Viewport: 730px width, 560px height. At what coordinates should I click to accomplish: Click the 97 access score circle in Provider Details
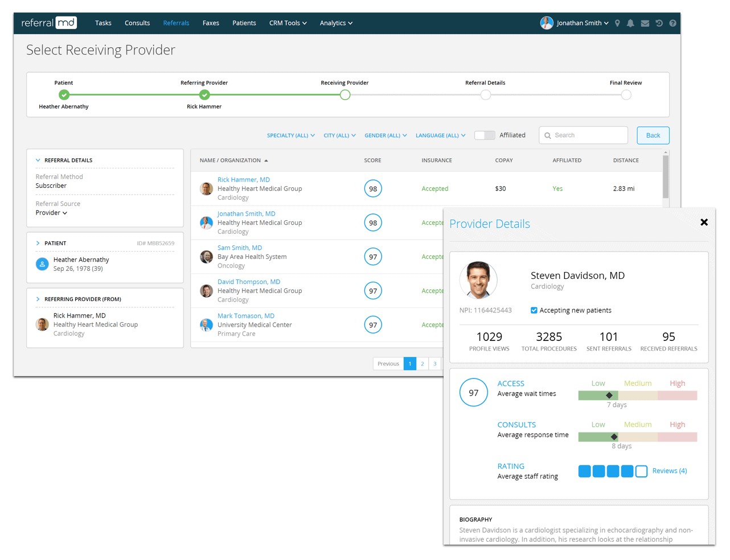click(474, 392)
